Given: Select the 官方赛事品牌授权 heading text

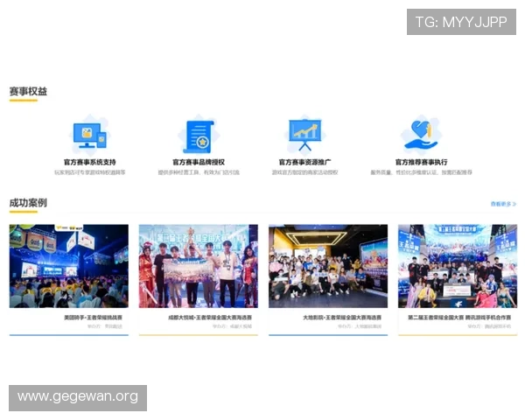Looking at the screenshot, I should pyautogui.click(x=199, y=162).
